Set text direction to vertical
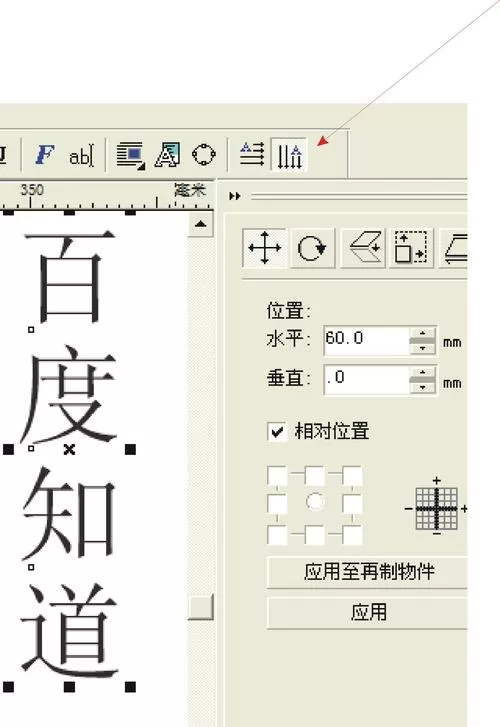500x727 pixels. (289, 155)
